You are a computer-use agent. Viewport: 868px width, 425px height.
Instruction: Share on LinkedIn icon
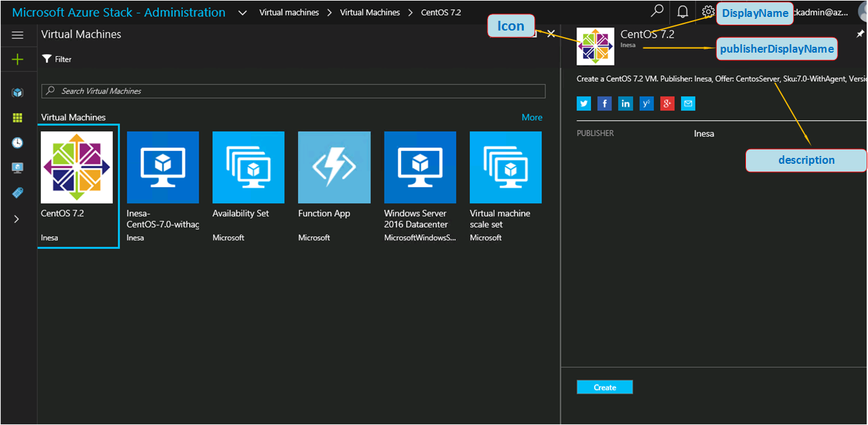tap(625, 103)
